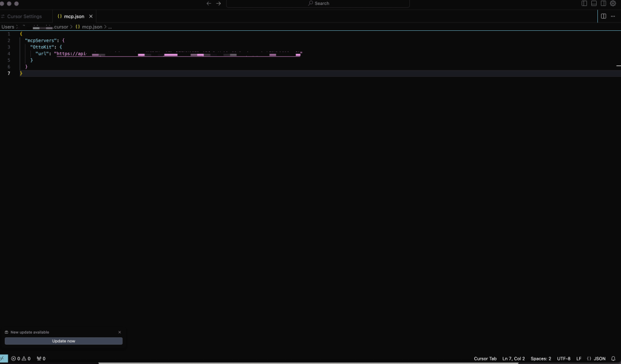This screenshot has width=621, height=364.
Task: Open the editor More Actions ellipsis menu
Action: [x=613, y=16]
